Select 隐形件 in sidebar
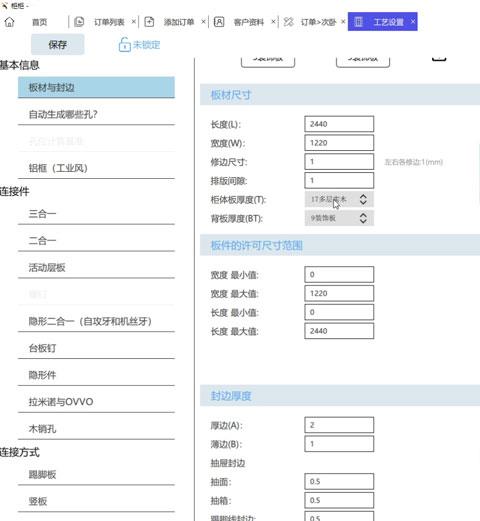The image size is (480, 521). (96, 375)
